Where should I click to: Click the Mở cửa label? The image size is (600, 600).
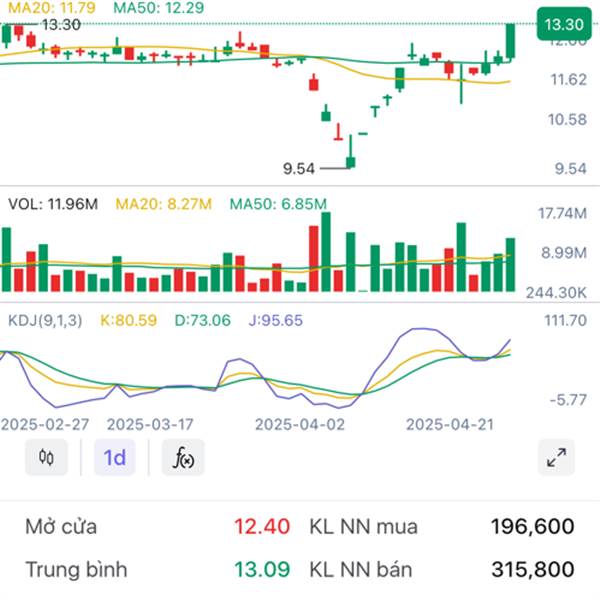click(x=61, y=526)
